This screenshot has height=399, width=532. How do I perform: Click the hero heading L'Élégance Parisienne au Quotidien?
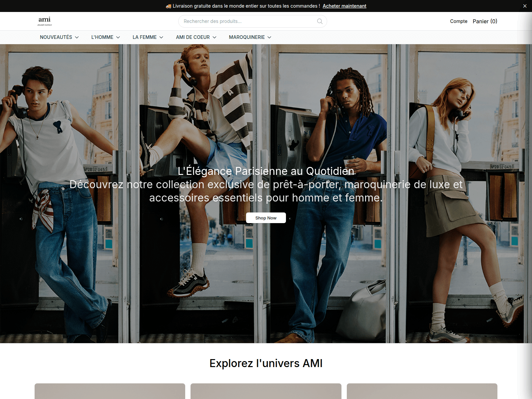pyautogui.click(x=266, y=171)
